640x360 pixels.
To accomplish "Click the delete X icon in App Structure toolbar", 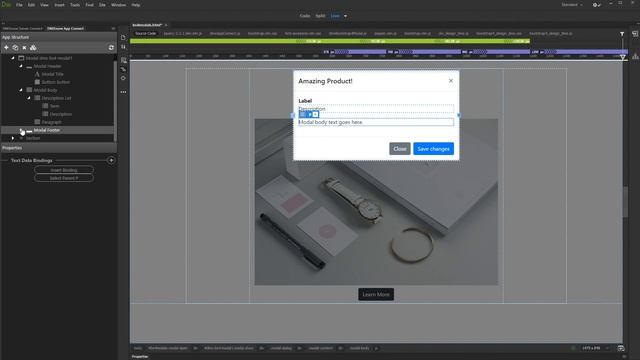I will click(24, 48).
